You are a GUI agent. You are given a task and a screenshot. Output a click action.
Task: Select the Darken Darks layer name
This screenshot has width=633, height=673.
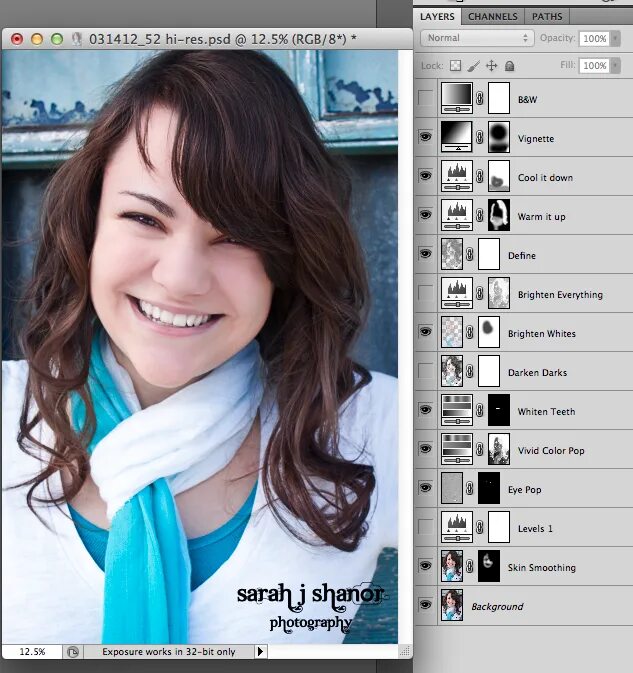[537, 373]
